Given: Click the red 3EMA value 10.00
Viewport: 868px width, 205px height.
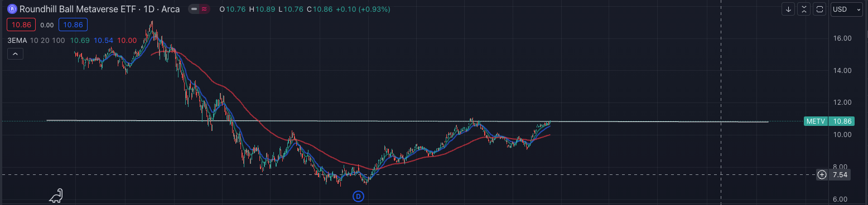Looking at the screenshot, I should [x=127, y=41].
